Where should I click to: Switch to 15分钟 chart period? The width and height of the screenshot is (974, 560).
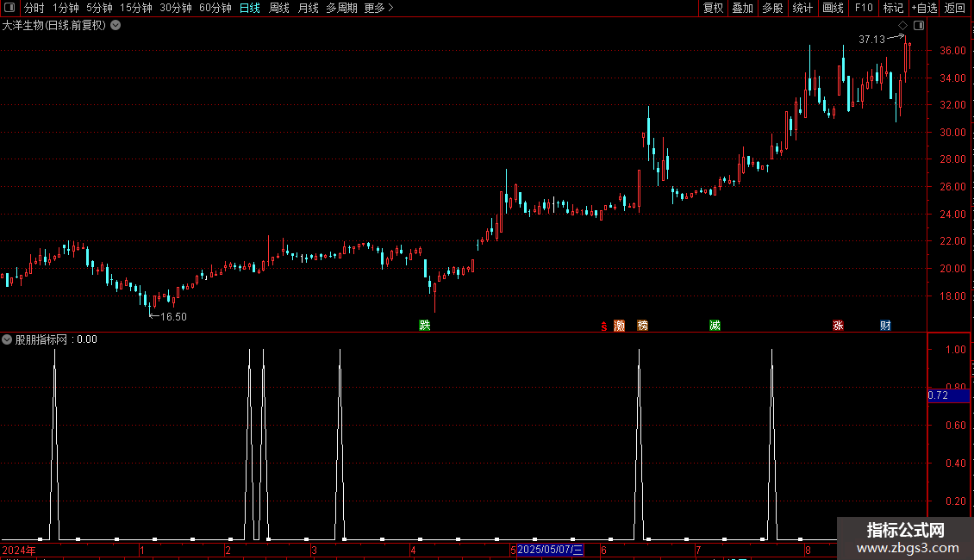(x=136, y=8)
